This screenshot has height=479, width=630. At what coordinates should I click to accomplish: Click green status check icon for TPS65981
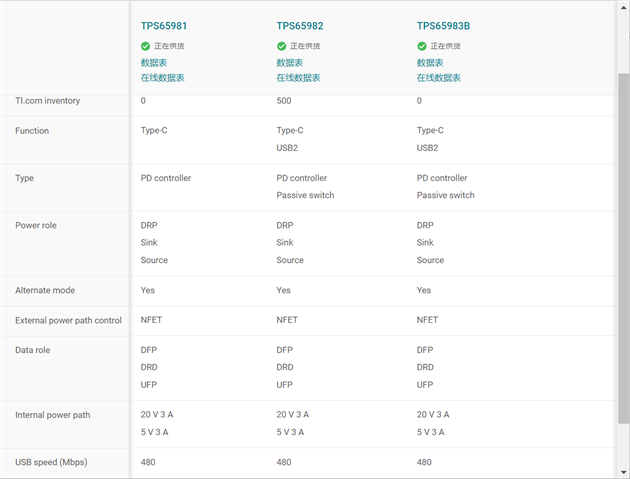(145, 46)
